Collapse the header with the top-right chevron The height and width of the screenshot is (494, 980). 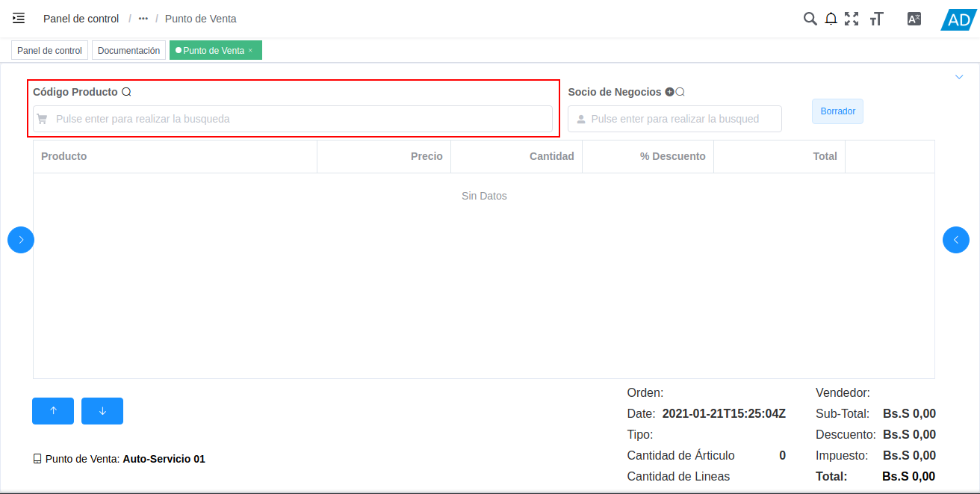[x=959, y=76]
